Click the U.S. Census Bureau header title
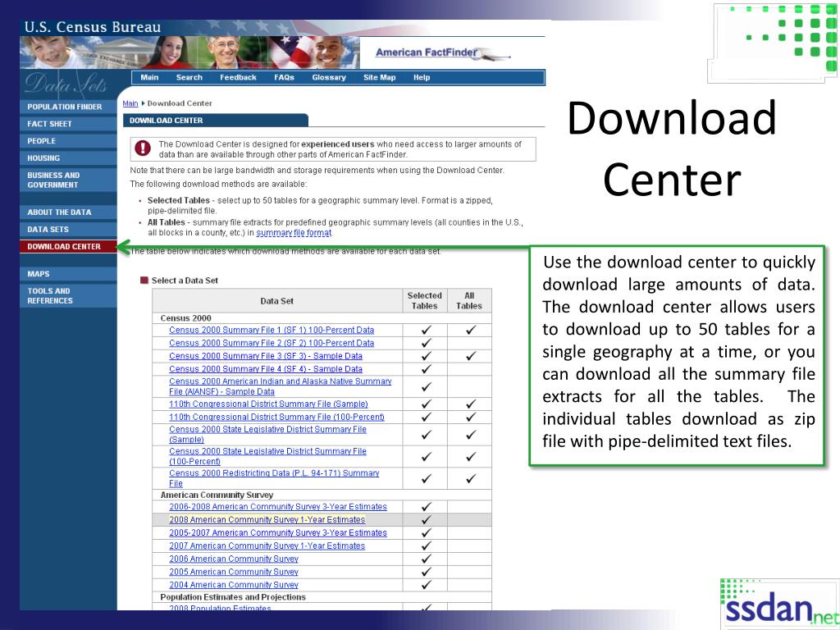This screenshot has height=630, width=840. pyautogui.click(x=92, y=27)
